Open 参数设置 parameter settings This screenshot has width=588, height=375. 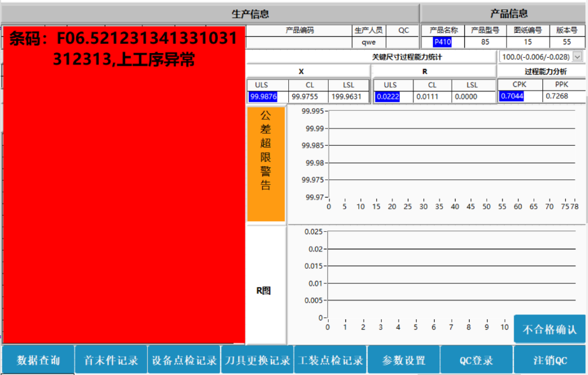click(x=403, y=360)
